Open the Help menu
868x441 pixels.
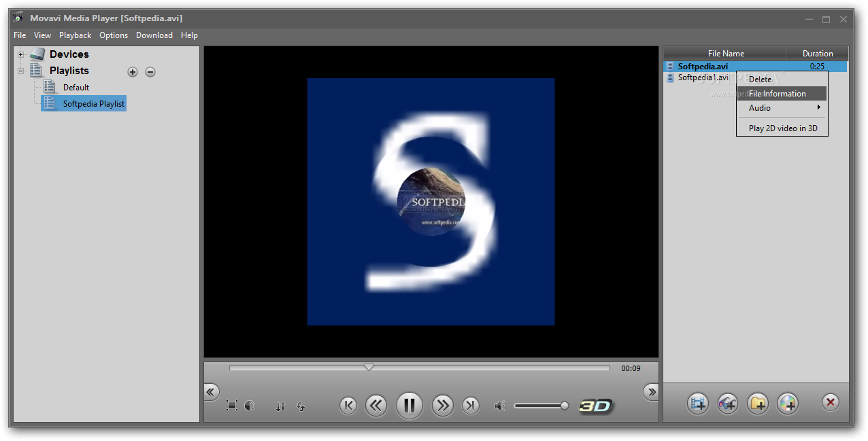point(189,35)
